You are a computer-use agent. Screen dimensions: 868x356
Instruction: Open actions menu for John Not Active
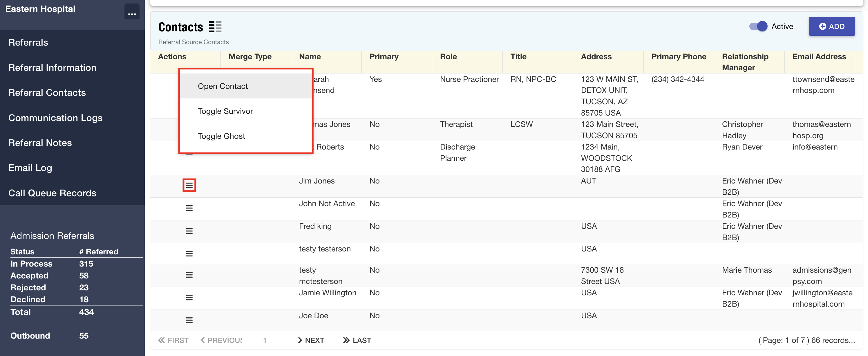(x=189, y=208)
